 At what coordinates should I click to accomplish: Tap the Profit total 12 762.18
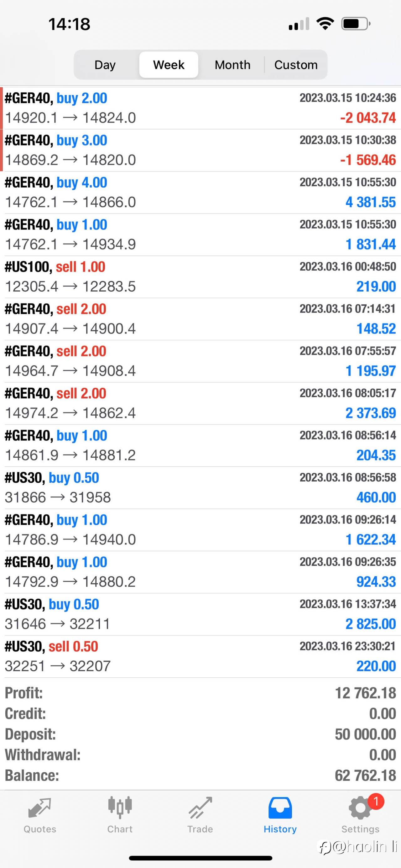tap(365, 693)
